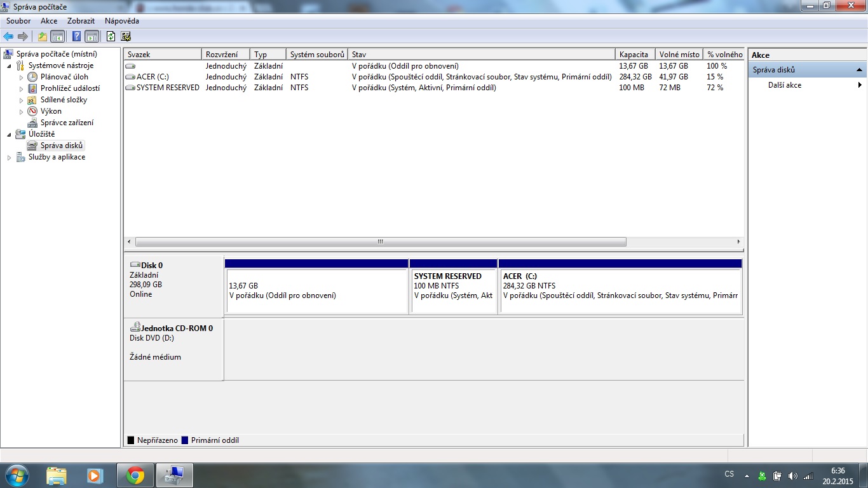Click the volume list horizontal scrollbar
This screenshot has height=488, width=868.
pos(380,242)
